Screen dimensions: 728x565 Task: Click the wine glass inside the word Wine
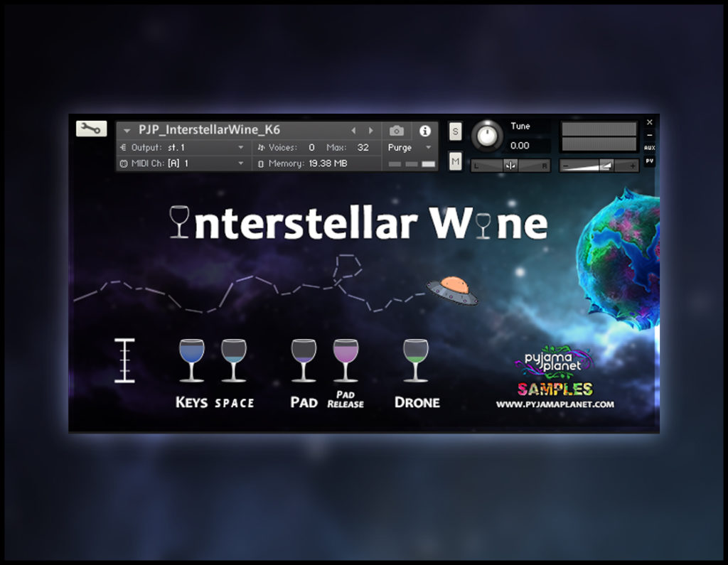click(x=483, y=226)
